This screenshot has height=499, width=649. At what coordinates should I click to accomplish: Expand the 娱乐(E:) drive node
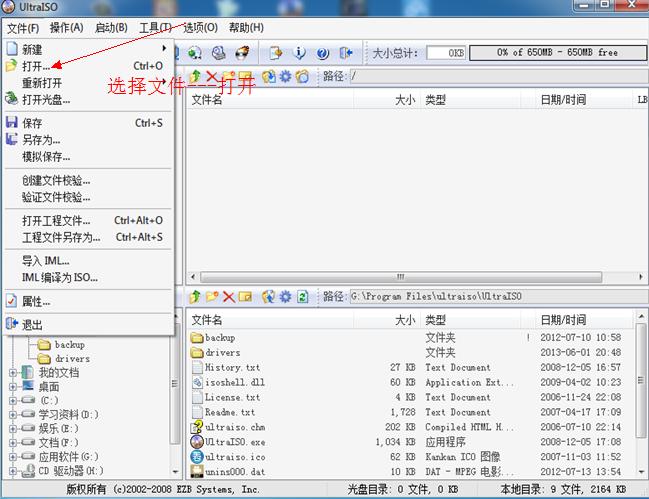[13, 428]
